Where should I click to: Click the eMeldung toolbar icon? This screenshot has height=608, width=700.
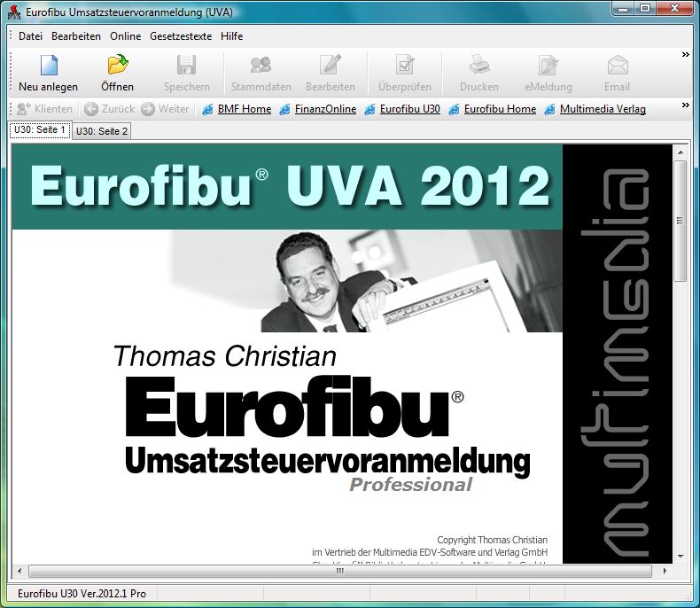(x=548, y=66)
